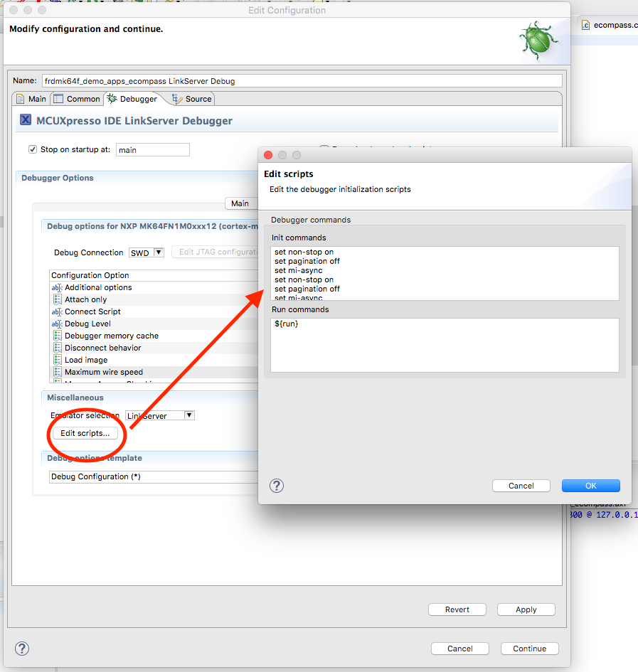Open the Debug Configuration template dropdown
The image size is (638, 672).
click(x=154, y=476)
